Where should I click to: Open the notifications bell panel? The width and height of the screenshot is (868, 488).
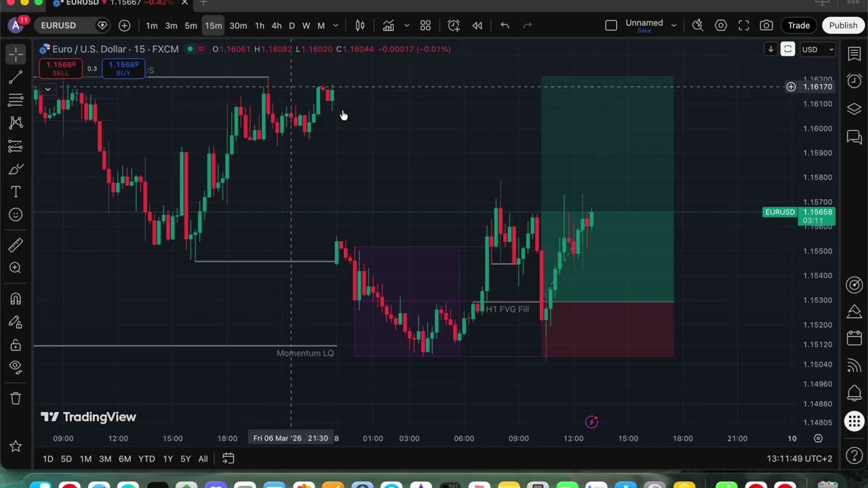coord(854,393)
